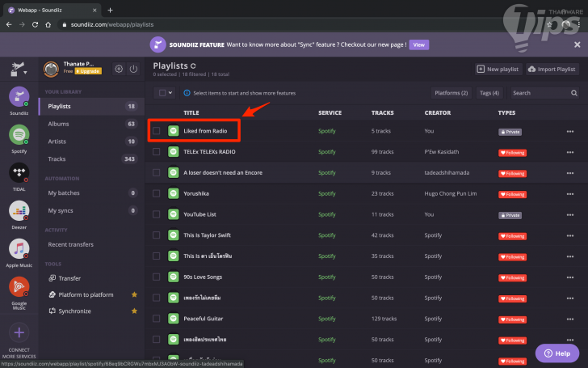Click the power logout icon
The image size is (588, 368).
(133, 70)
